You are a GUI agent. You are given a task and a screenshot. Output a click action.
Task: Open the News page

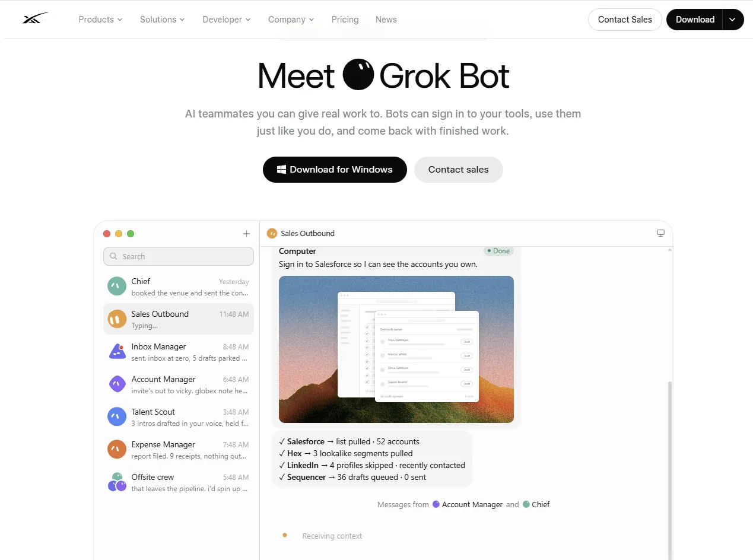(x=386, y=20)
